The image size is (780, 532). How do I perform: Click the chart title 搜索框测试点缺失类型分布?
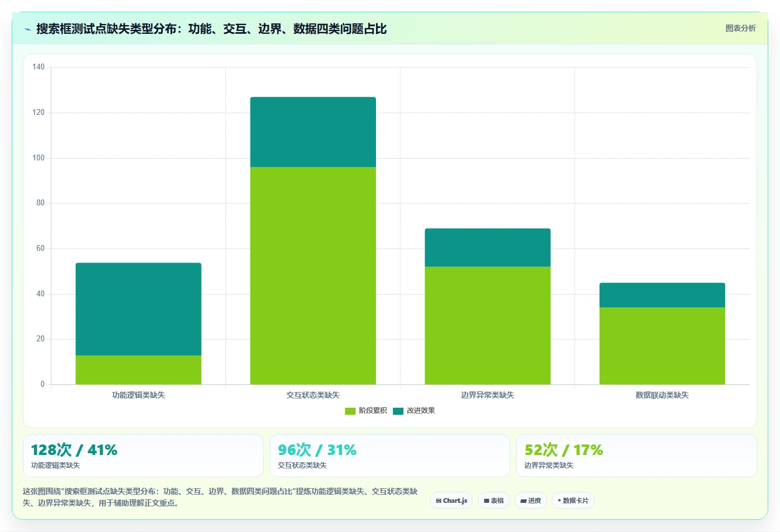211,29
